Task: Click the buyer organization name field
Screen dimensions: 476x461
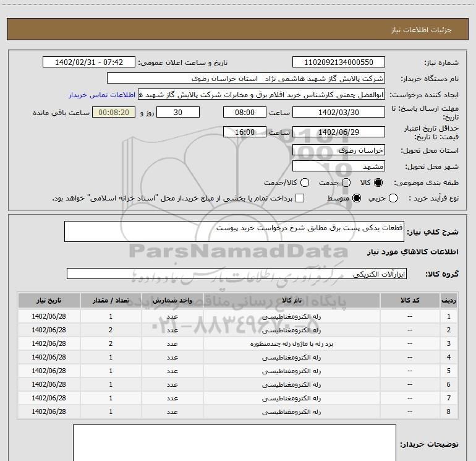Action: point(245,79)
